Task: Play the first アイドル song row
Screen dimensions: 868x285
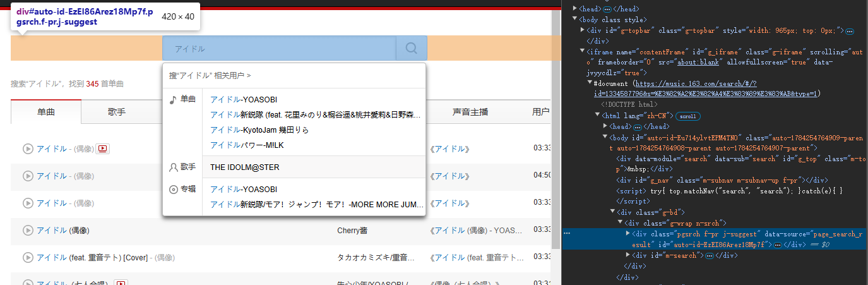Action: [x=28, y=149]
